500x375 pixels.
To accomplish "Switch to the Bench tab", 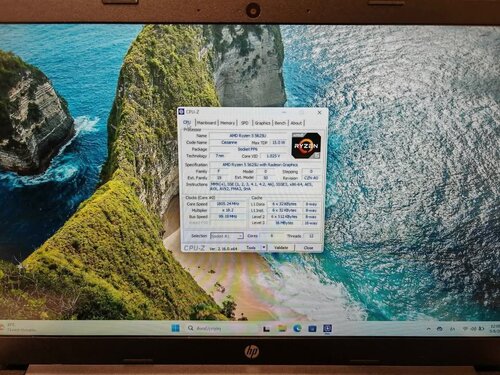I will click(280, 123).
